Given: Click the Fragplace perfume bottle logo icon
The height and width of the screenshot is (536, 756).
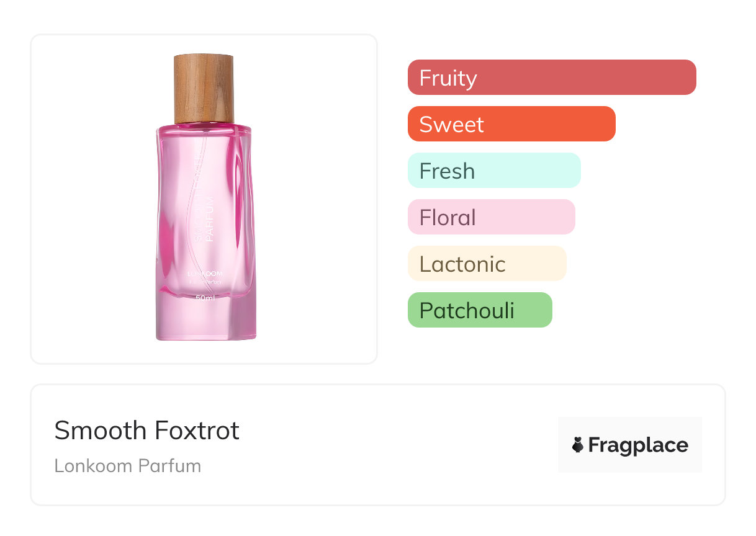Looking at the screenshot, I should pyautogui.click(x=578, y=445).
